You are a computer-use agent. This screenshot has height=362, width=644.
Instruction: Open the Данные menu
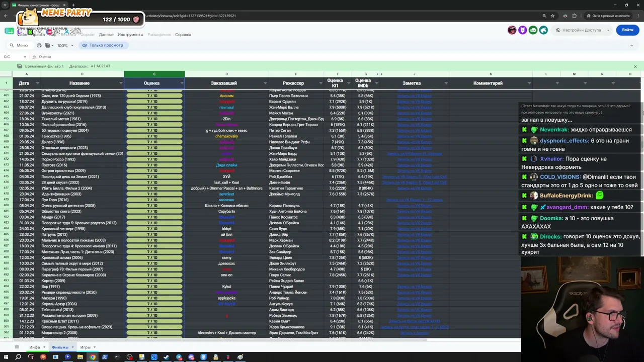tap(106, 35)
